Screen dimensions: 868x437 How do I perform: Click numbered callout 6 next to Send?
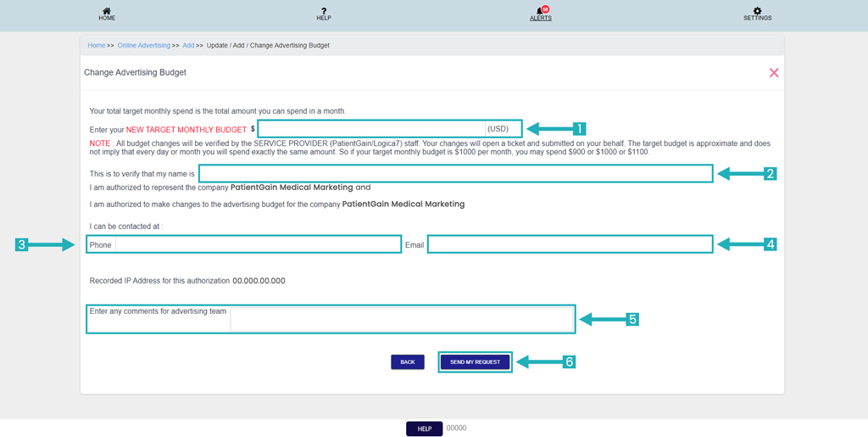569,362
